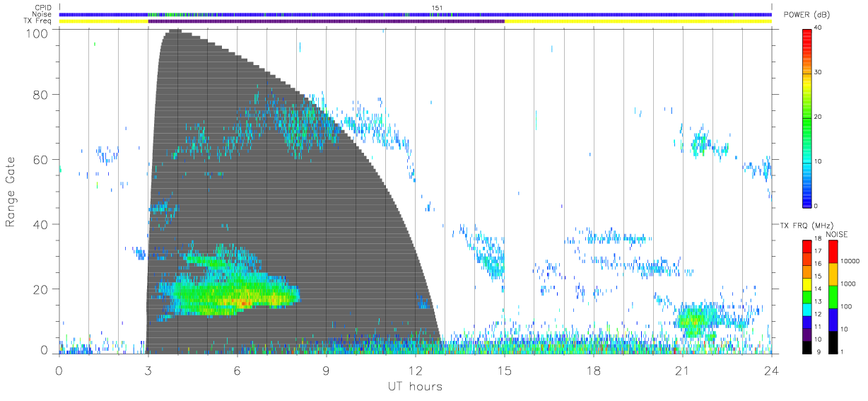Viewport: 868px width, 401px height.
Task: Click the red peak-power echo near gate 16
Action: point(242,302)
